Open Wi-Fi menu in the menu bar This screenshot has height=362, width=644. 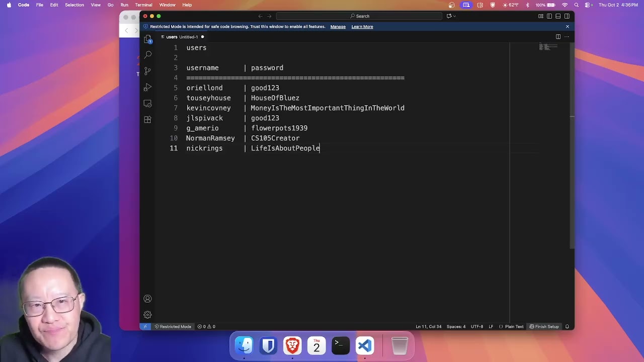(565, 5)
